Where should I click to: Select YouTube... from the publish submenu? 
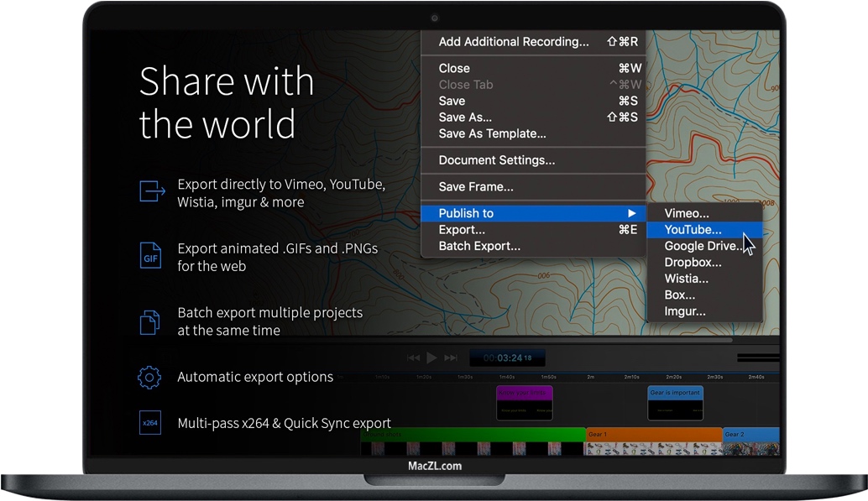(693, 230)
